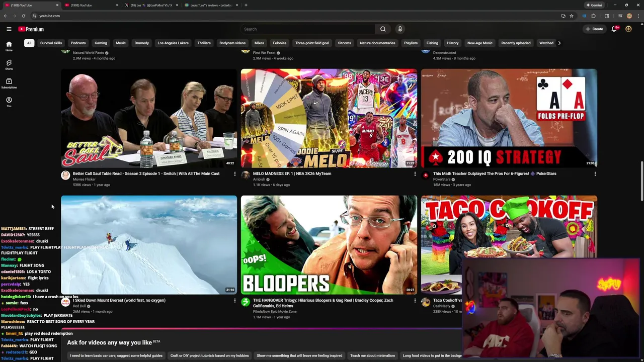Open FilmIsNow Epic Movie Zone avatar

[x=246, y=302]
